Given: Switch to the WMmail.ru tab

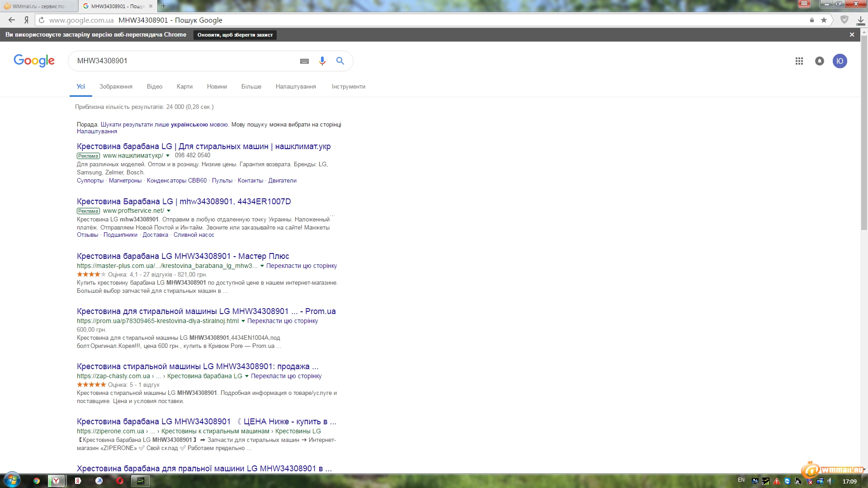Looking at the screenshot, I should [38, 6].
